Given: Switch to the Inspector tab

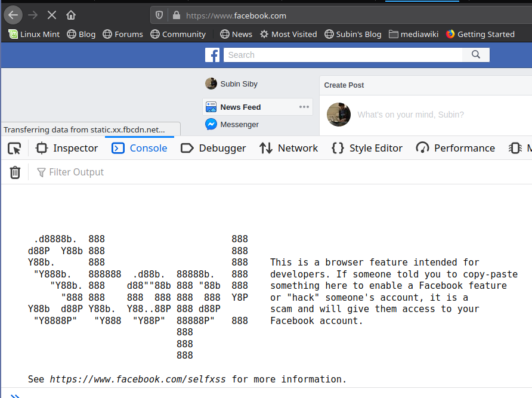Looking at the screenshot, I should click(67, 148).
